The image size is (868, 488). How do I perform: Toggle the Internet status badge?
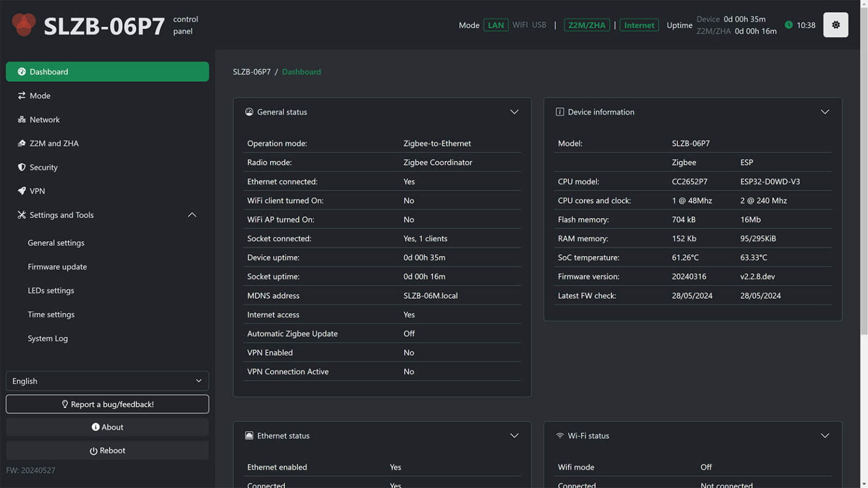coord(639,25)
